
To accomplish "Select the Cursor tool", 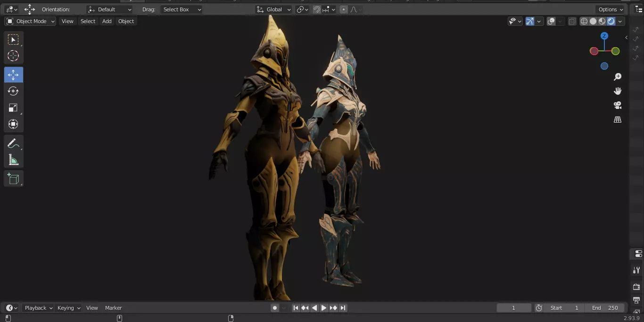I will (x=13, y=56).
